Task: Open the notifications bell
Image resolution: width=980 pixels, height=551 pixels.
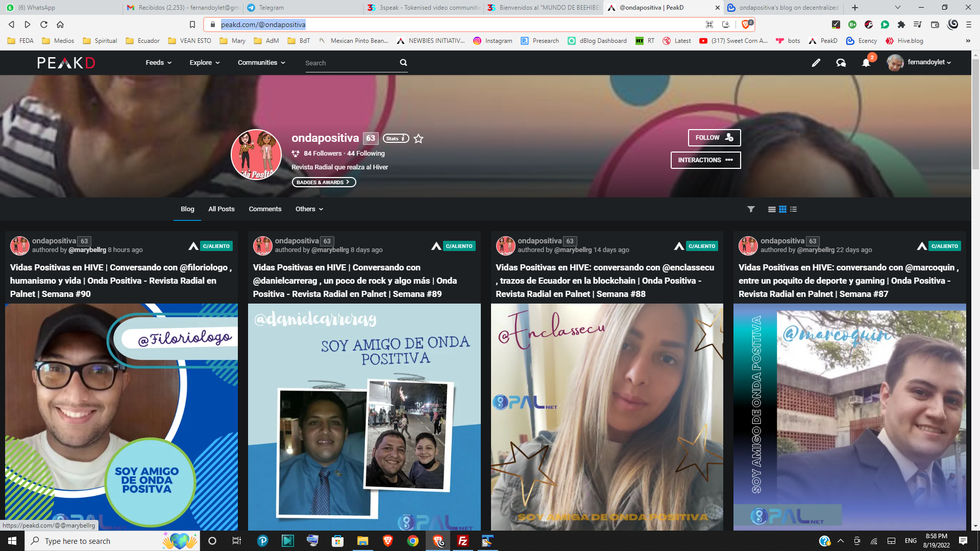Action: [866, 63]
